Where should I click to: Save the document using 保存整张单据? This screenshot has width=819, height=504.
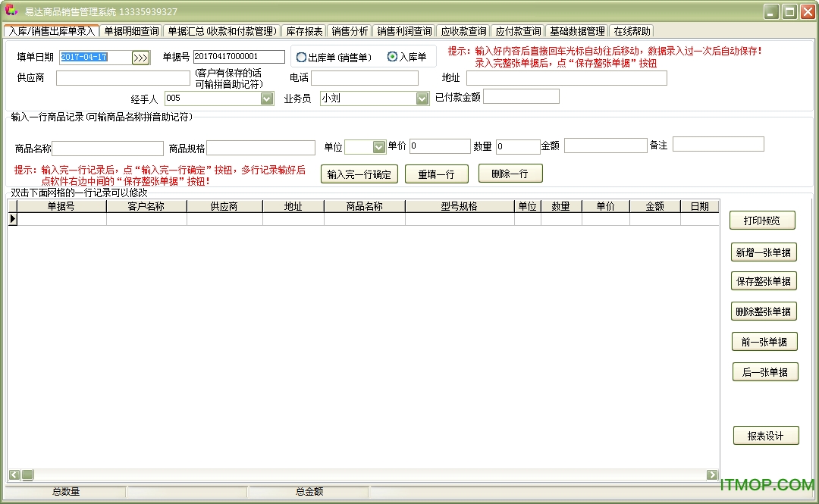tap(764, 281)
